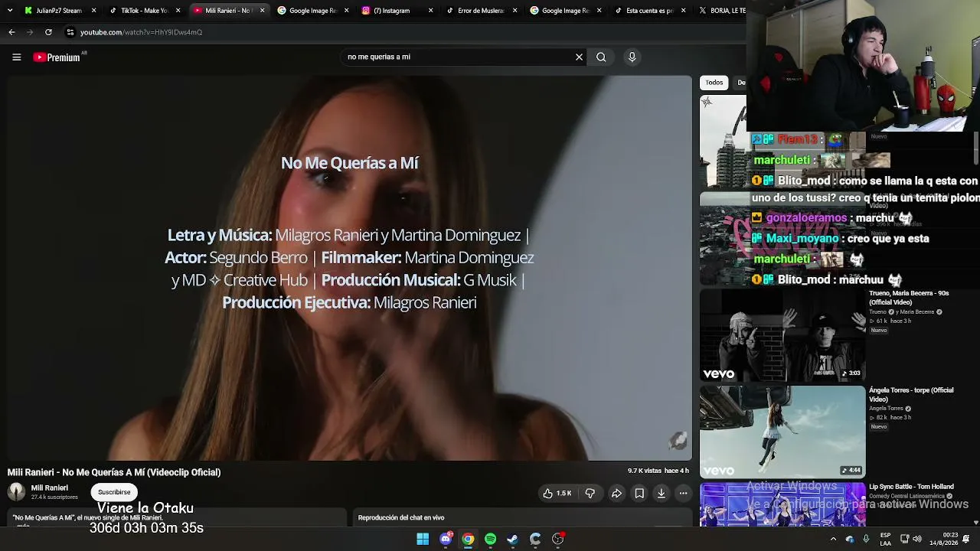Clear the search box with the X
The image size is (980, 551).
[579, 57]
